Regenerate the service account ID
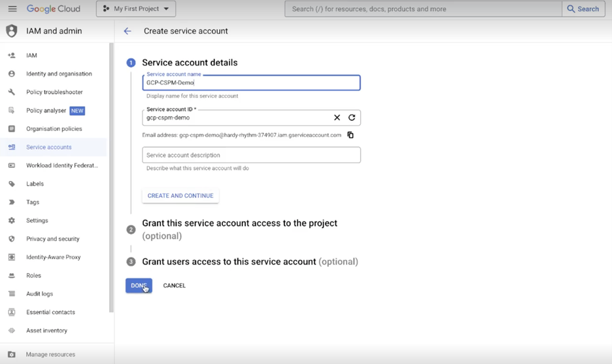Viewport: 612px width, 364px height. click(352, 118)
